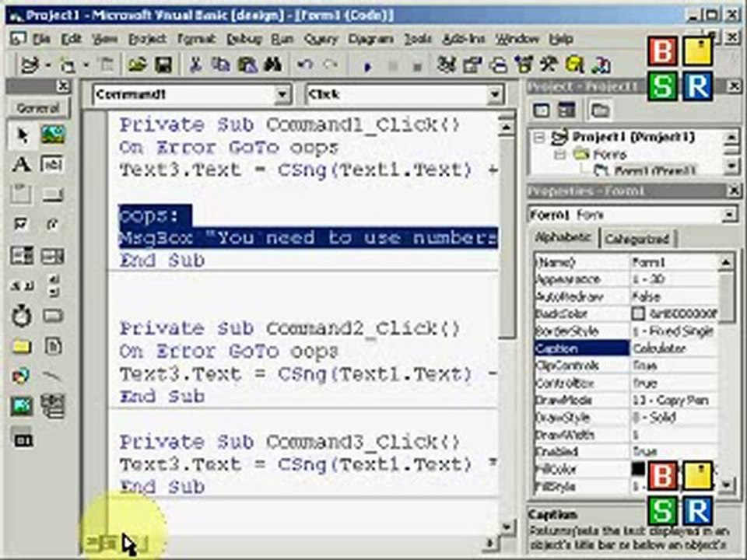Click the code window vertical scrollbar up arrow
Viewport: 747px width, 560px height.
click(x=507, y=127)
